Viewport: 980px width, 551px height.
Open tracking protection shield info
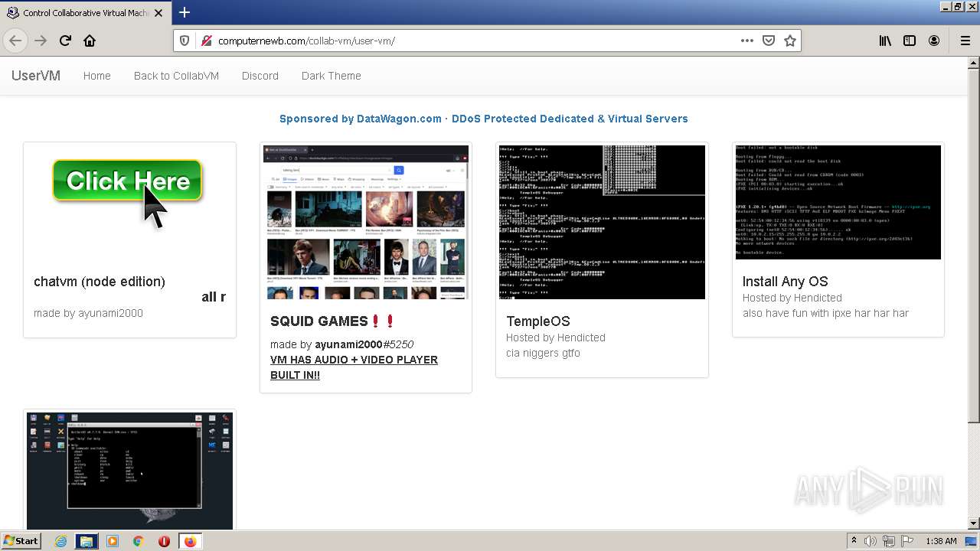pyautogui.click(x=185, y=41)
